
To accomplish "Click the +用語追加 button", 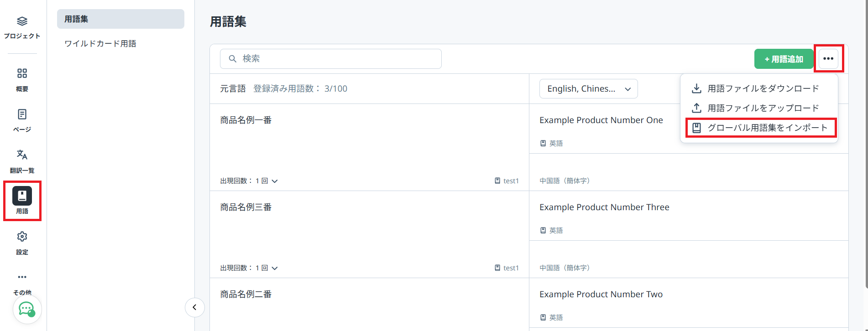I will pyautogui.click(x=784, y=59).
